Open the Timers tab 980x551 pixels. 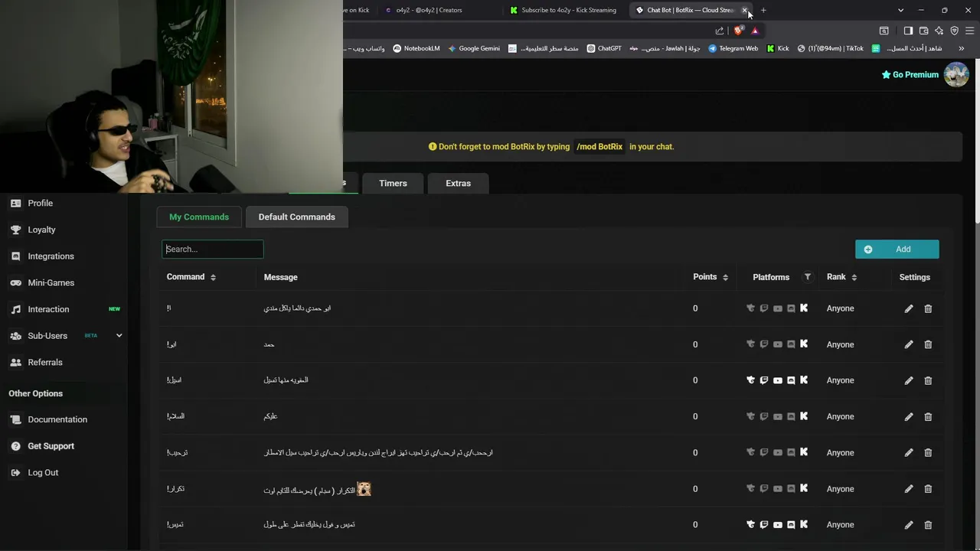click(x=393, y=183)
